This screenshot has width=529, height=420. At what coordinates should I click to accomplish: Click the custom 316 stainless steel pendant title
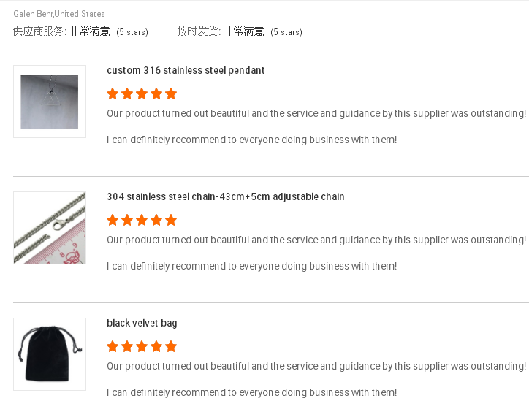pyautogui.click(x=186, y=71)
